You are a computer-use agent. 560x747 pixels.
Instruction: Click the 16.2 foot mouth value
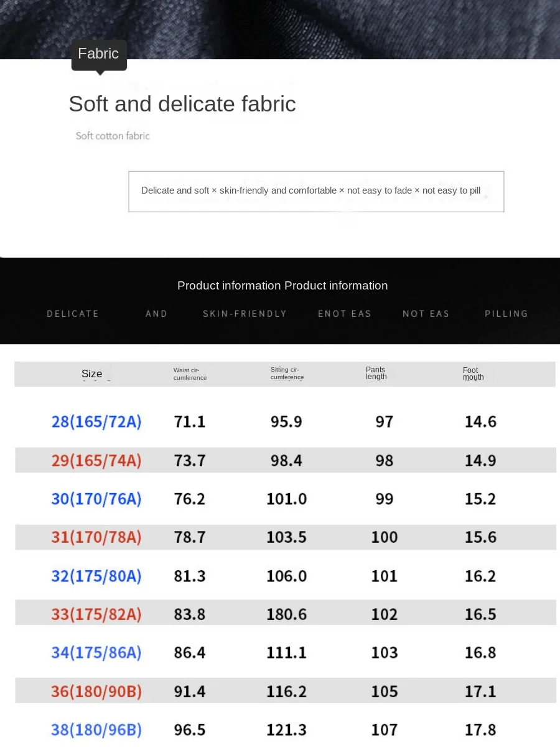coord(480,576)
